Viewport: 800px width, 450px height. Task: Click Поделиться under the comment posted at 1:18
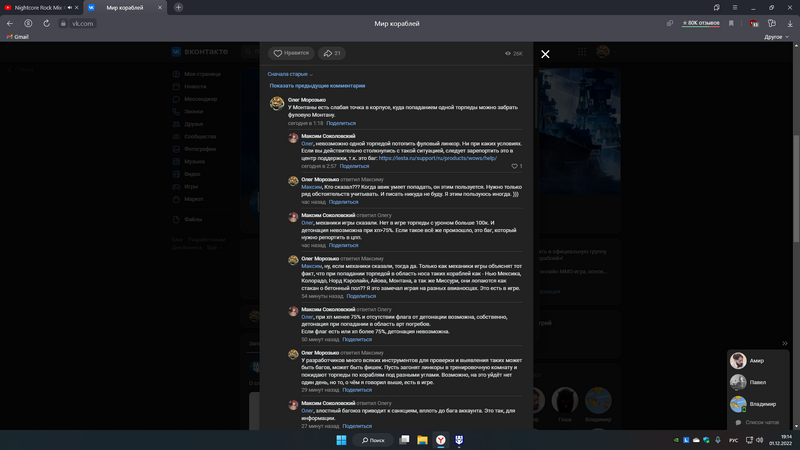click(x=341, y=123)
